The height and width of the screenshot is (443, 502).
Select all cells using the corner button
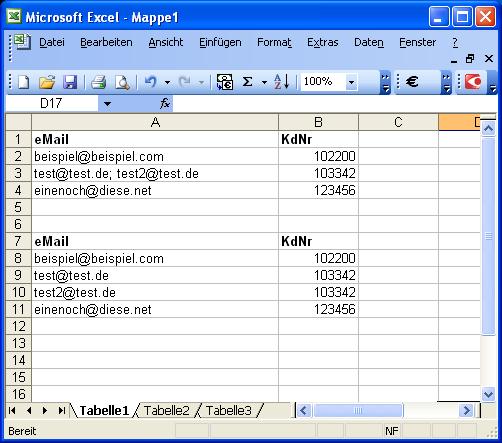tap(18, 122)
